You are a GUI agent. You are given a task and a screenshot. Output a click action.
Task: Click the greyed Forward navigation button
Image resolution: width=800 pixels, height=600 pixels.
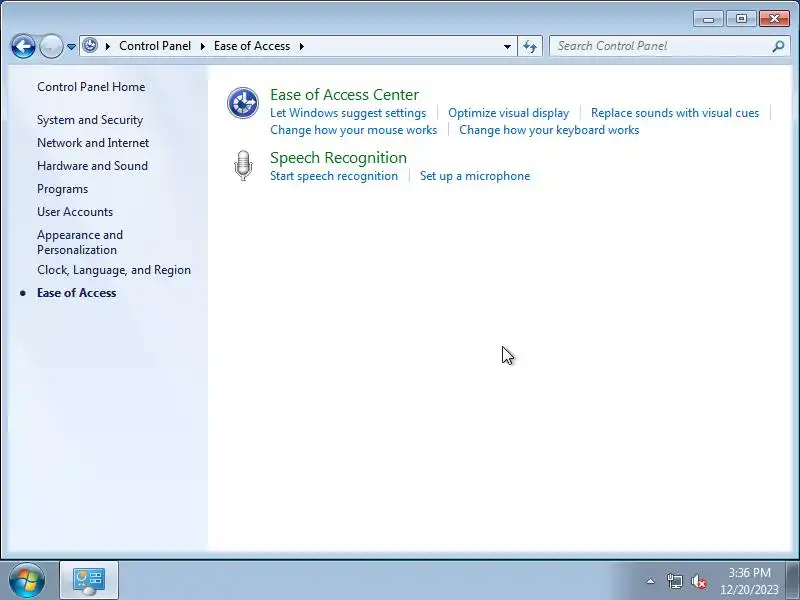51,46
